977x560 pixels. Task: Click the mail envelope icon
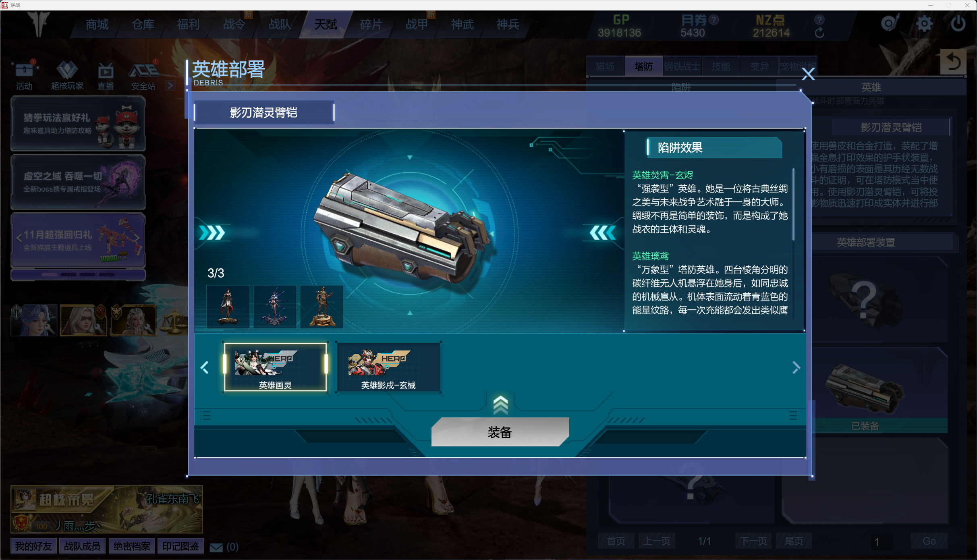point(216,547)
